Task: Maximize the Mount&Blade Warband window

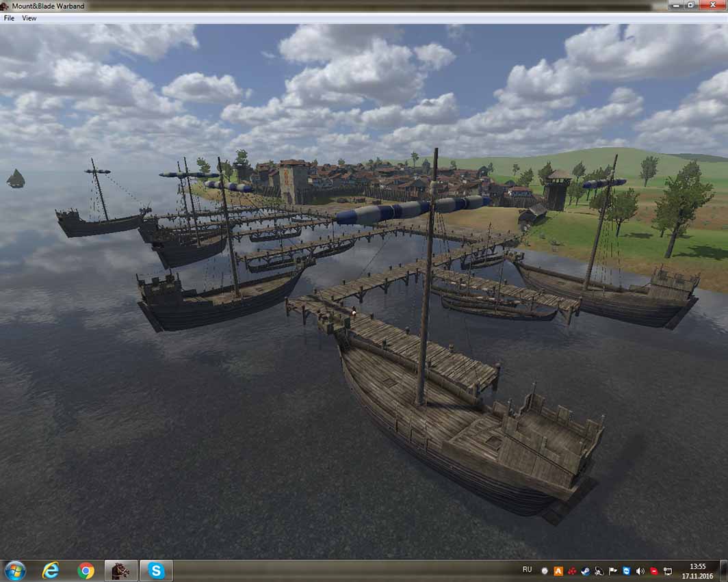Action: click(691, 5)
